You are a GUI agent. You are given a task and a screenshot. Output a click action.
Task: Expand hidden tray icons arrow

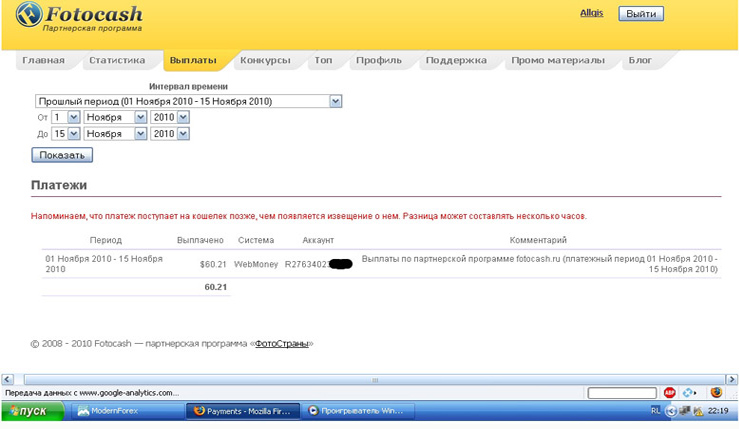(670, 411)
